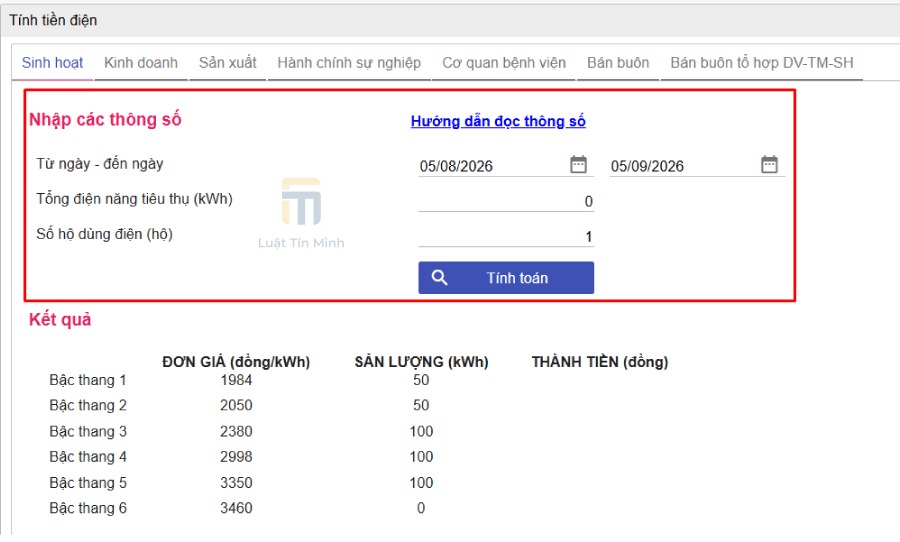Click the ĐƠN GIÁ column header
The width and height of the screenshot is (900, 542).
click(x=236, y=362)
